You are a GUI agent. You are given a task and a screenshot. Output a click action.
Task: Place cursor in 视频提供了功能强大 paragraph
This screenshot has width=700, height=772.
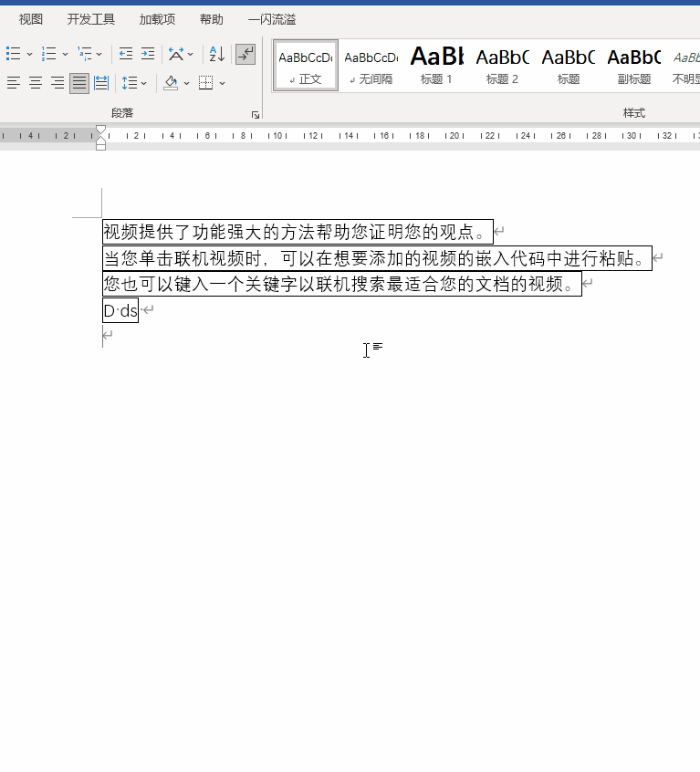click(x=298, y=232)
